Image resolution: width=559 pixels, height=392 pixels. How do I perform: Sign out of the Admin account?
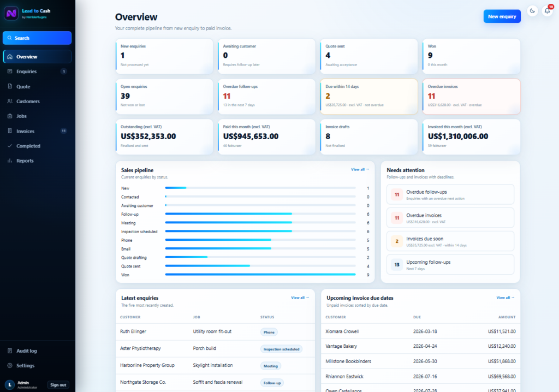[58, 385]
